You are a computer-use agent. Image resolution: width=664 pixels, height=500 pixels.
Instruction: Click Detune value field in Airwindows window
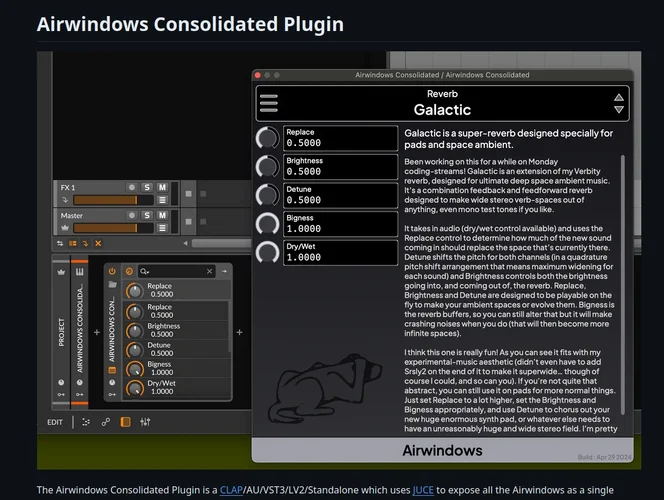coord(340,195)
